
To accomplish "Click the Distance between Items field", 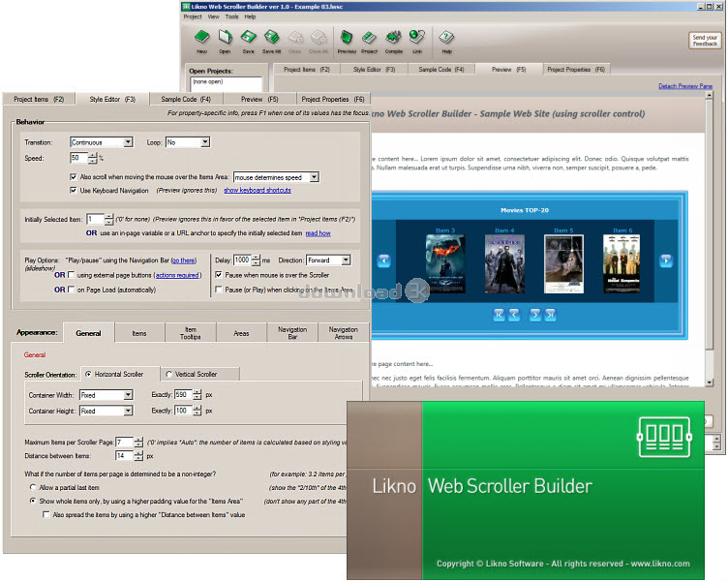I will (x=124, y=456).
